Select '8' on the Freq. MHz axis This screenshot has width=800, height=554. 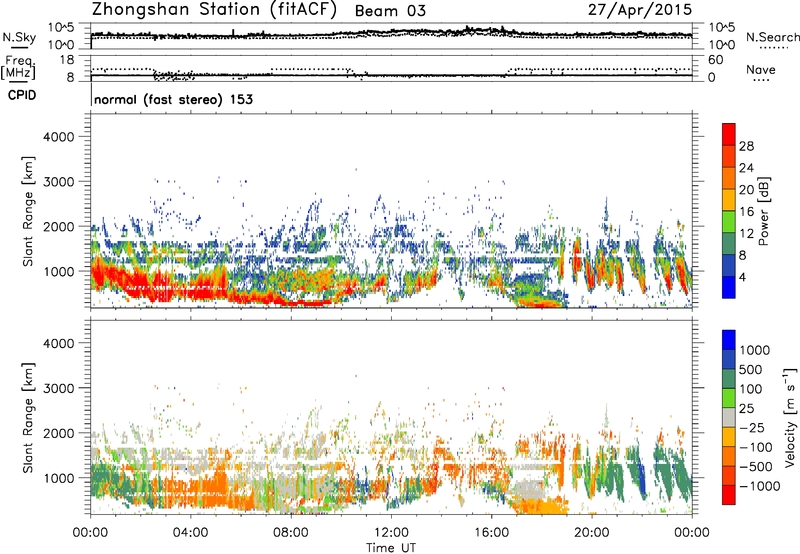click(70, 77)
